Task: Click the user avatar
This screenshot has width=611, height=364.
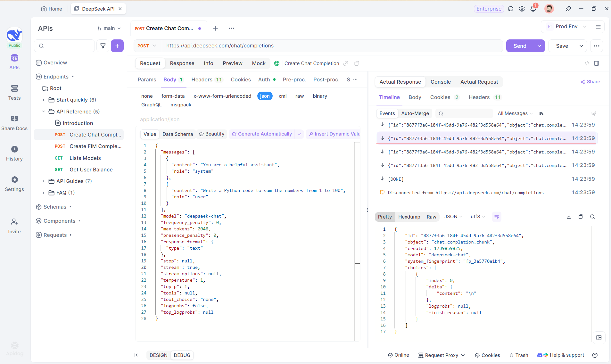Action: point(549,9)
